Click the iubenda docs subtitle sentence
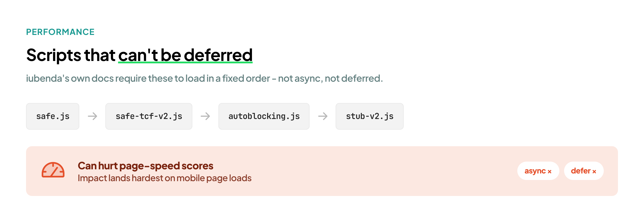The height and width of the screenshot is (222, 644). (204, 79)
